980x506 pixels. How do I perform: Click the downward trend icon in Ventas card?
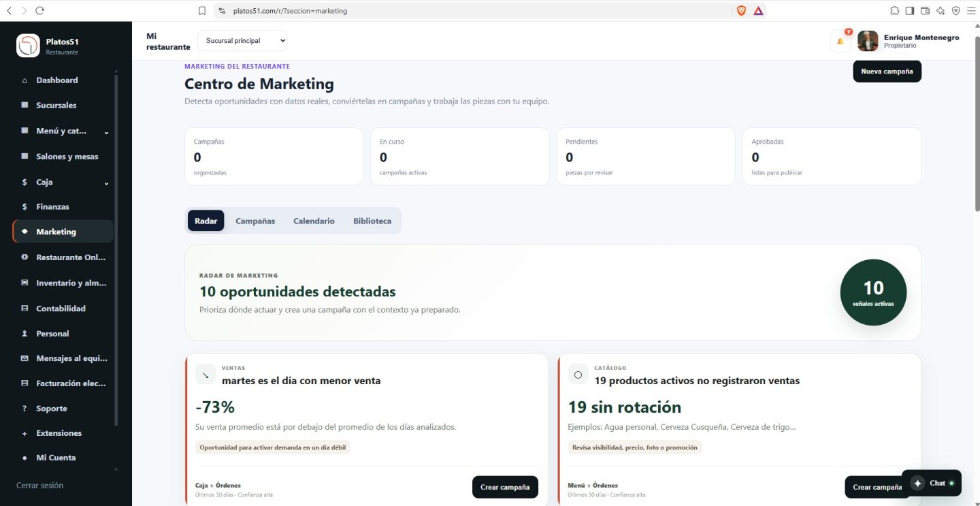(x=206, y=375)
